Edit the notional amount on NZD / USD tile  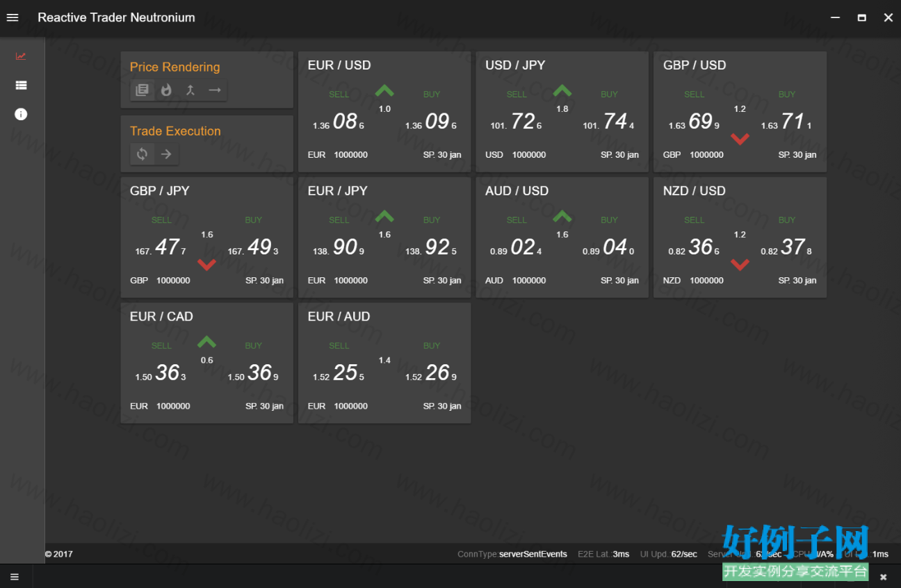[x=706, y=281]
